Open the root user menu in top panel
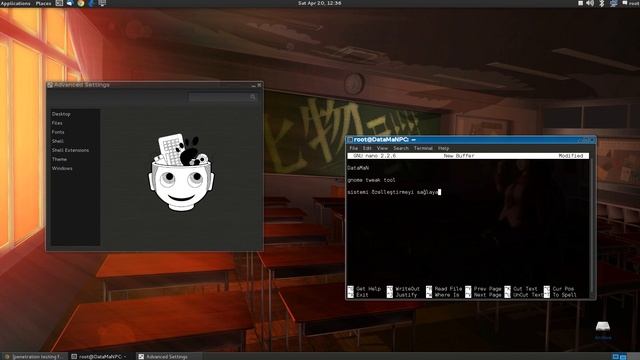 [631, 3]
